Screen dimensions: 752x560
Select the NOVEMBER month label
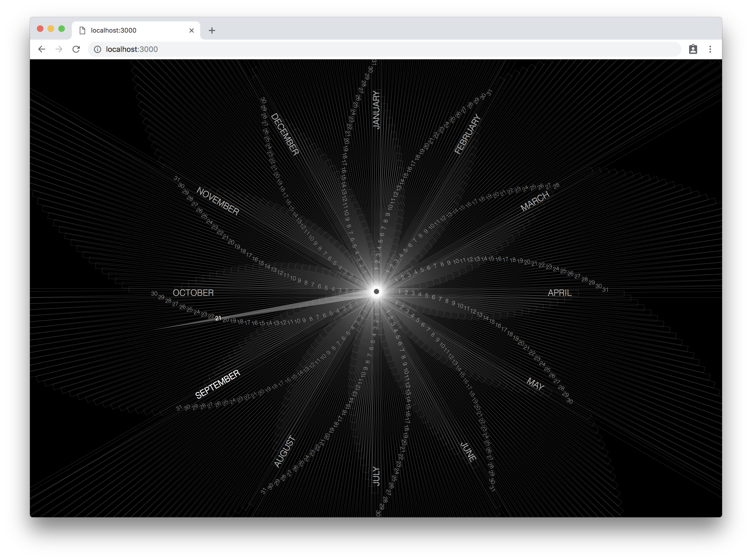click(218, 201)
